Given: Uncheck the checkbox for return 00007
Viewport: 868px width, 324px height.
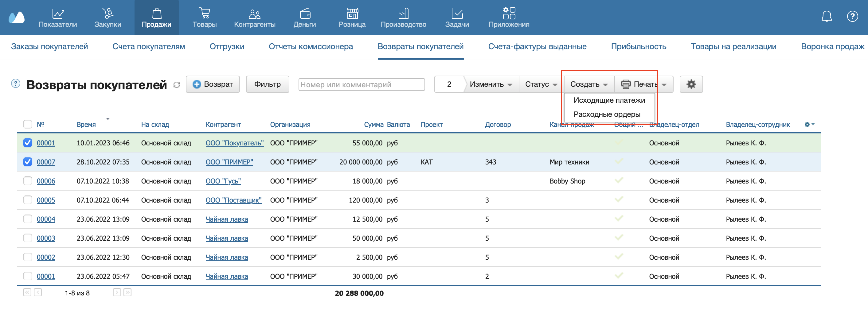Looking at the screenshot, I should tap(28, 162).
